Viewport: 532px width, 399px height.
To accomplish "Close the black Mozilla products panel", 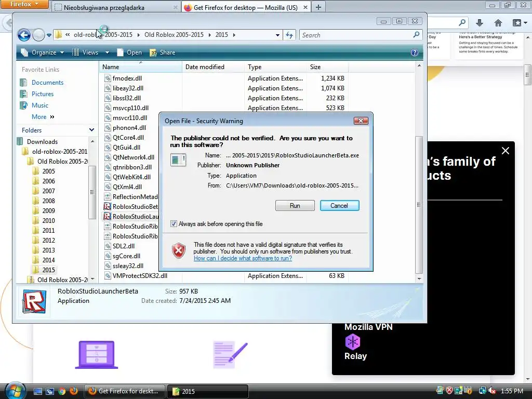I will [x=506, y=151].
